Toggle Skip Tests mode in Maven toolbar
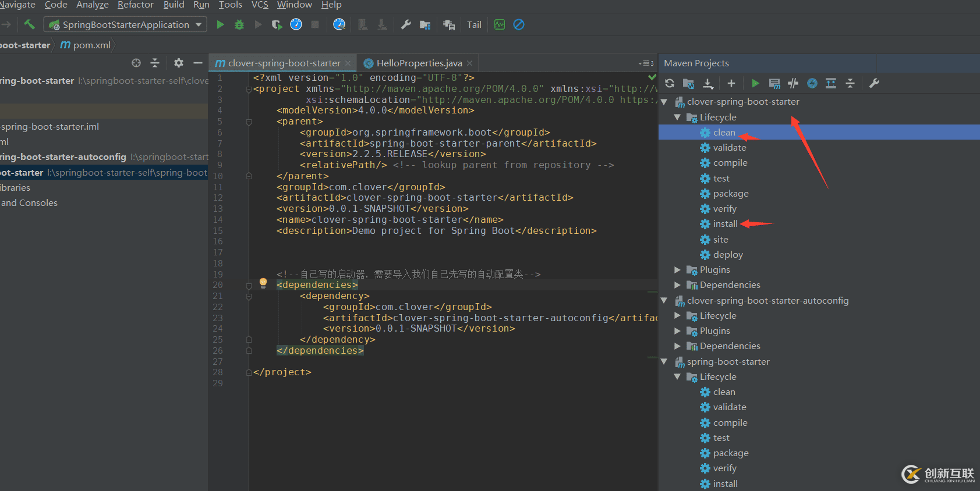 pyautogui.click(x=812, y=83)
